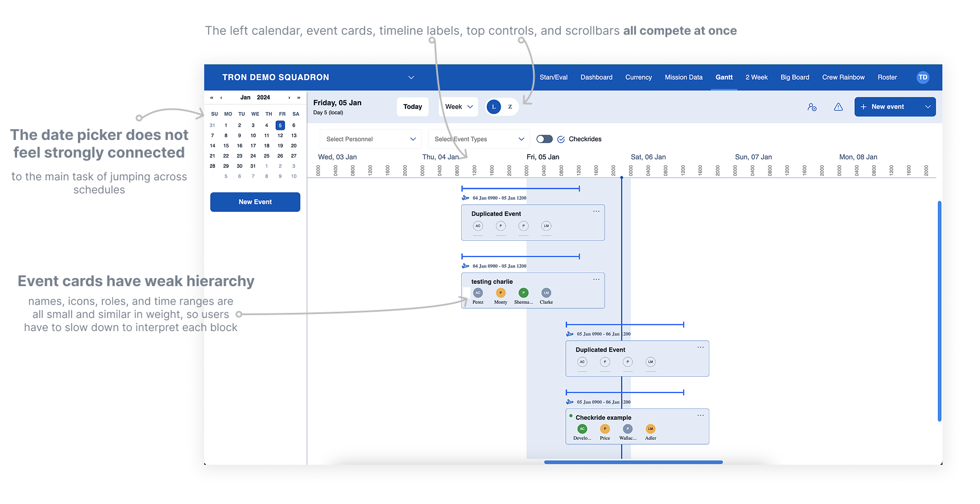Select January 26 in the date picker
This screenshot has height=504, width=980.
click(280, 156)
